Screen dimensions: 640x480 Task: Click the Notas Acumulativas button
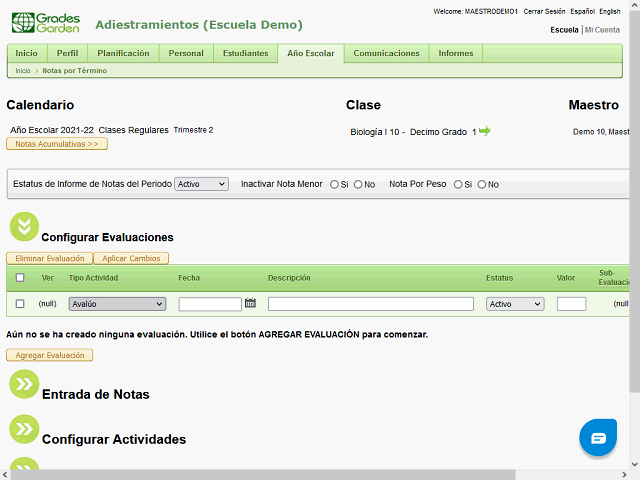[x=57, y=144]
